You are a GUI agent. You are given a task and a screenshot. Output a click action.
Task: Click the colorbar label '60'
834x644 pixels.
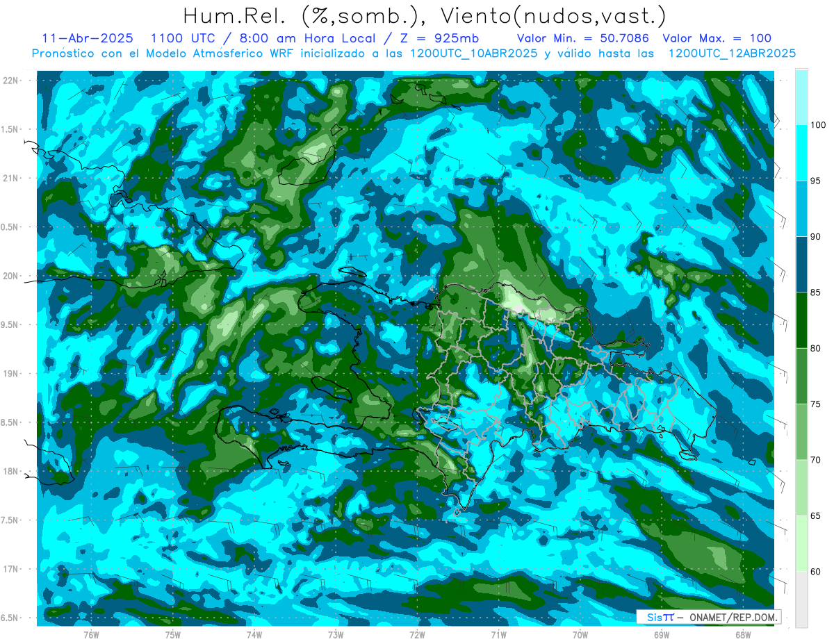point(817,571)
